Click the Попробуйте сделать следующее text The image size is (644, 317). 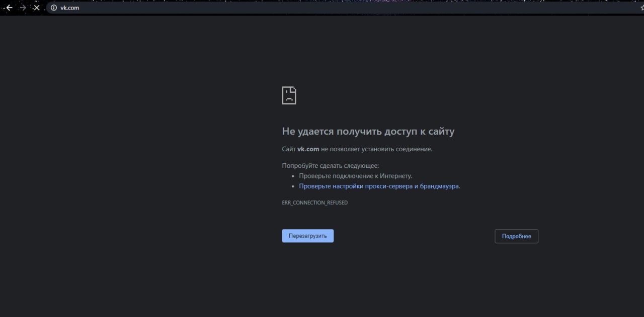click(331, 165)
